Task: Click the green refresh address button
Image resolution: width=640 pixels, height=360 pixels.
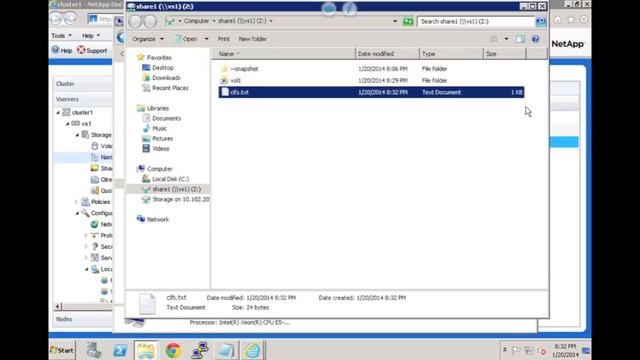Action: coord(408,21)
